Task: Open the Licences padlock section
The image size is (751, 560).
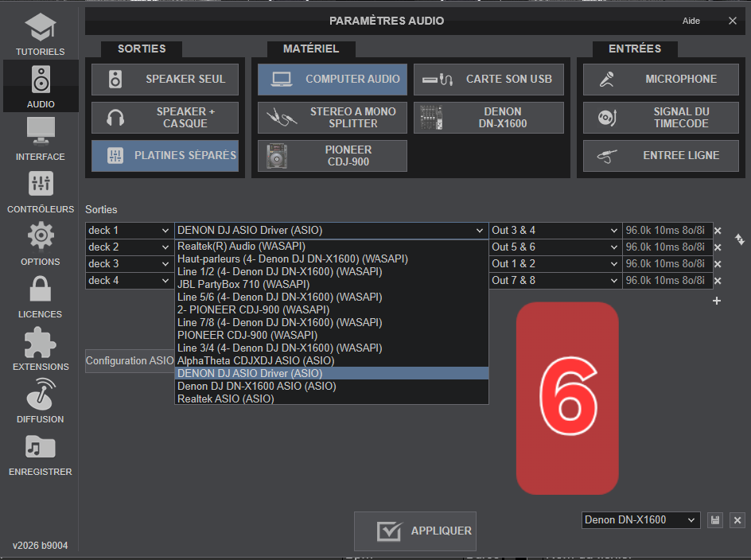Action: pyautogui.click(x=40, y=296)
